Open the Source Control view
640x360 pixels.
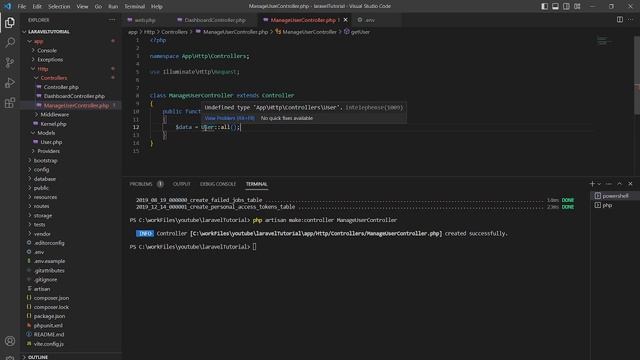10,62
